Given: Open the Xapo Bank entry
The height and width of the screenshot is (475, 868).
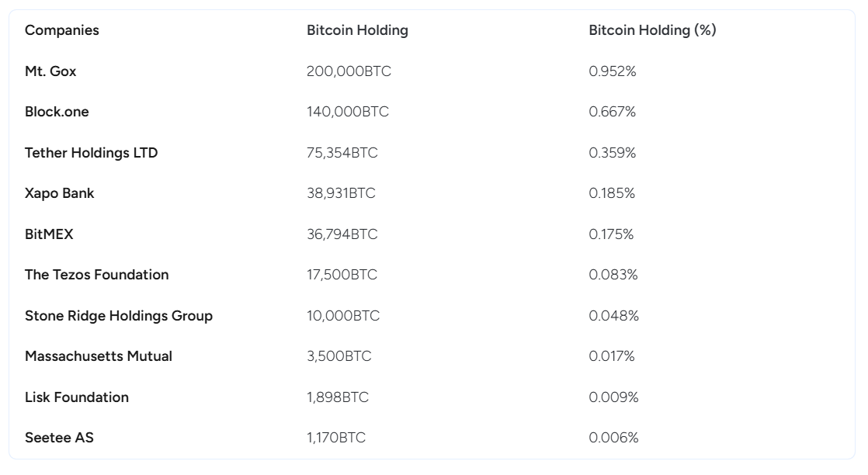Looking at the screenshot, I should 59,193.
